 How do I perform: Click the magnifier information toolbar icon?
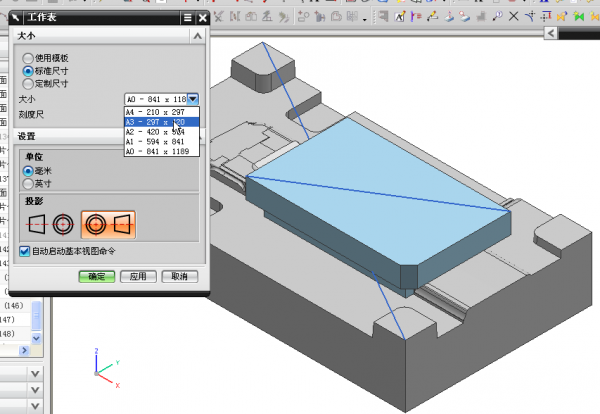pyautogui.click(x=497, y=16)
